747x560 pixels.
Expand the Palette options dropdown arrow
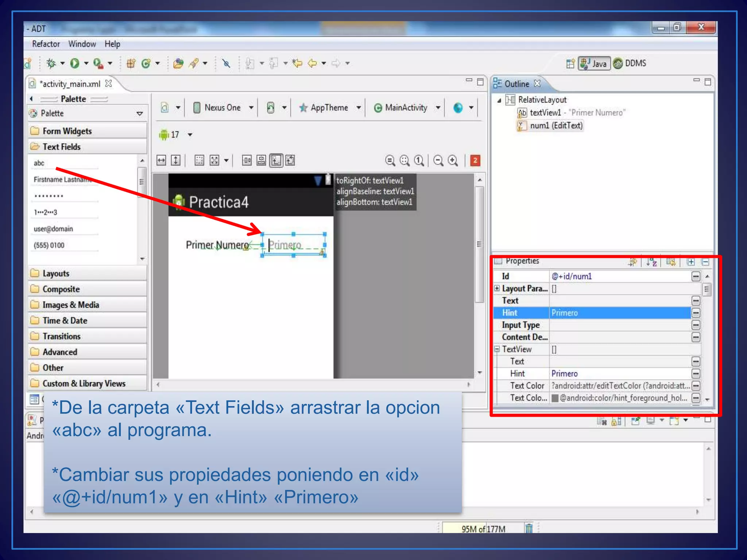(x=139, y=114)
